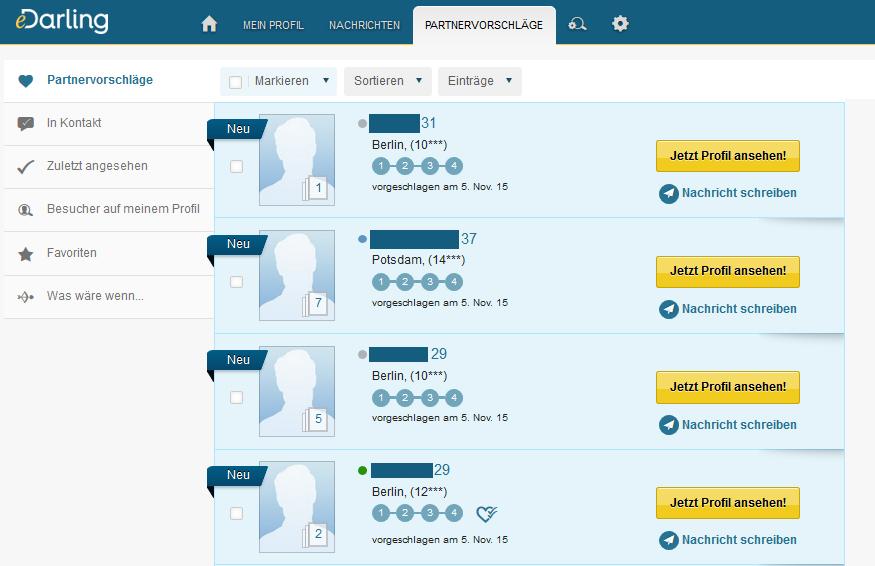Viewport: 875px width, 566px height.
Task: Click step circle 4 for the Potsdam match
Action: [454, 282]
